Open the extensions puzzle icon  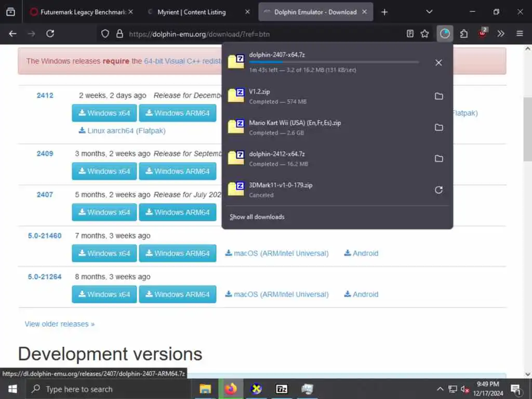[x=464, y=34]
